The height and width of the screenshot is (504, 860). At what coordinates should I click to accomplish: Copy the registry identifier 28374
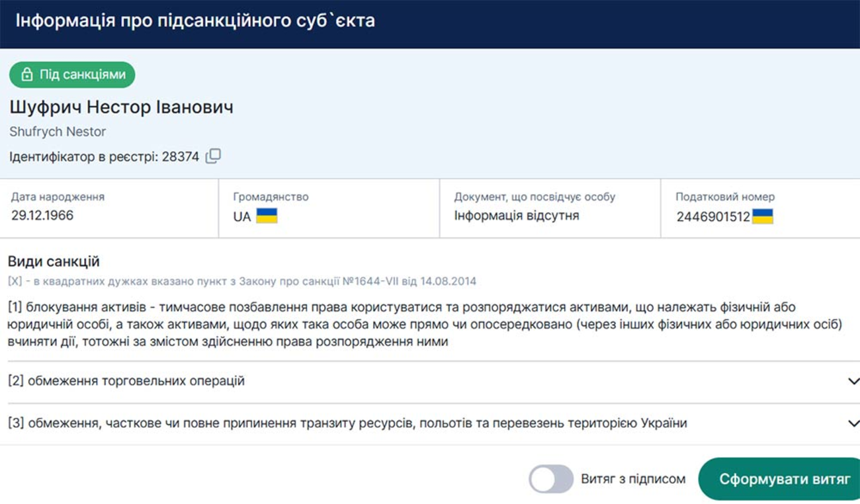click(x=213, y=157)
